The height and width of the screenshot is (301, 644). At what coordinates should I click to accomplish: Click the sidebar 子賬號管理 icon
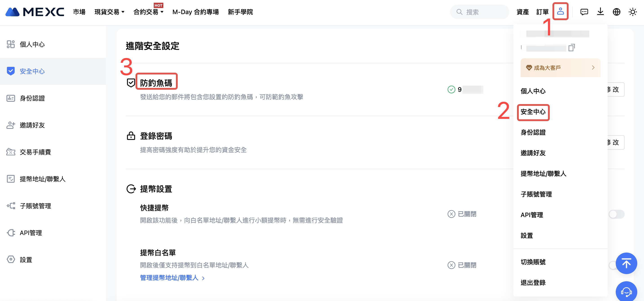pos(11,206)
